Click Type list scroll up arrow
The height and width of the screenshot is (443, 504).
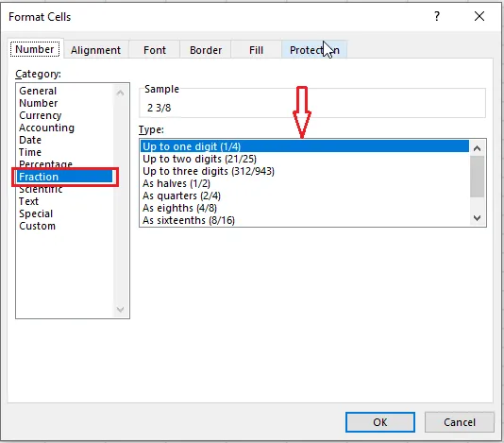click(x=477, y=148)
